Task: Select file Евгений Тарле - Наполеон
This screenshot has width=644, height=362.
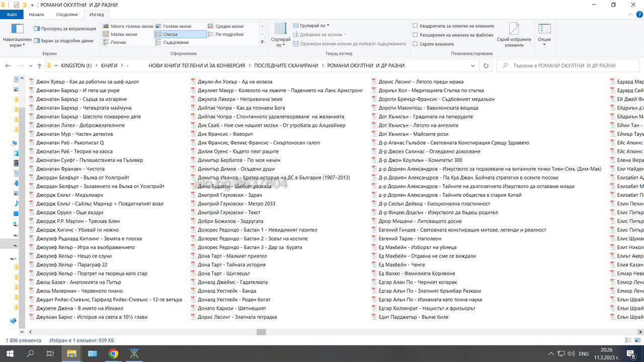Action: (410, 238)
